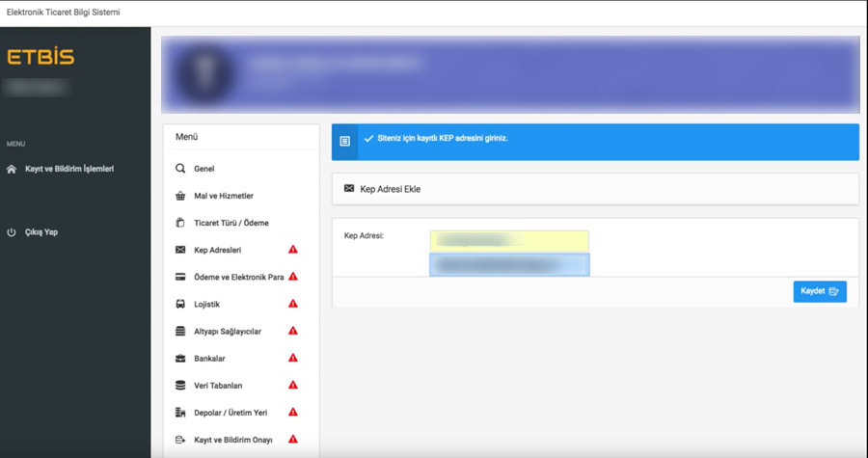
Task: Open the Depolar / Üretim Yeri section
Action: tap(231, 413)
